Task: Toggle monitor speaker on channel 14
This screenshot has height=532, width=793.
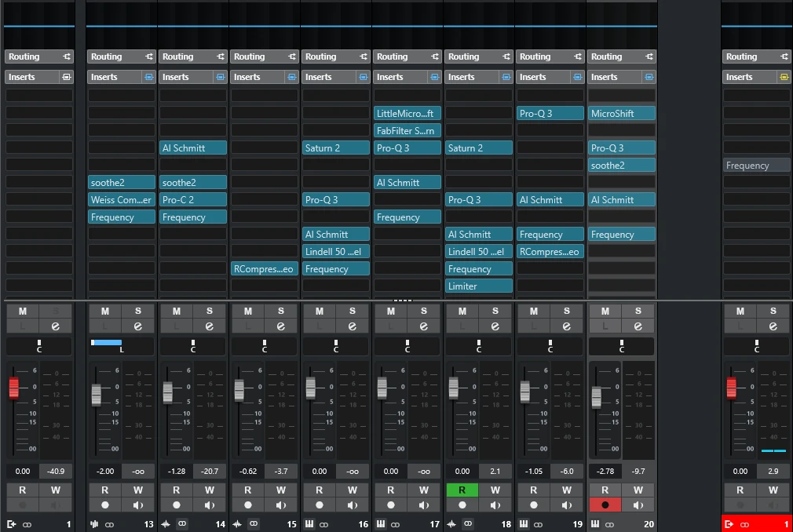Action: click(x=210, y=505)
